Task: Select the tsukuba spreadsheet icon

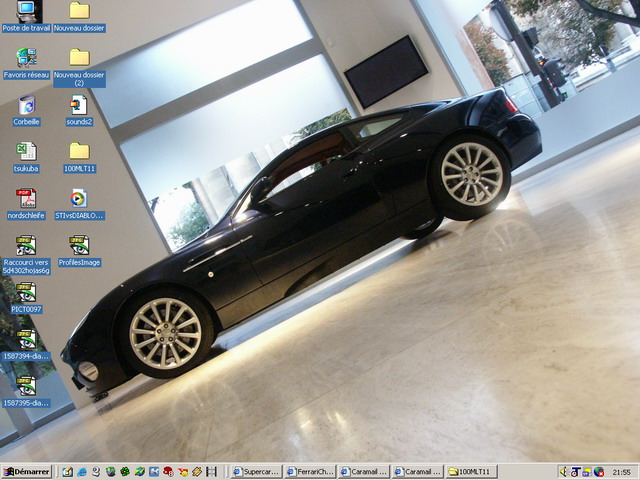Action: (x=27, y=157)
